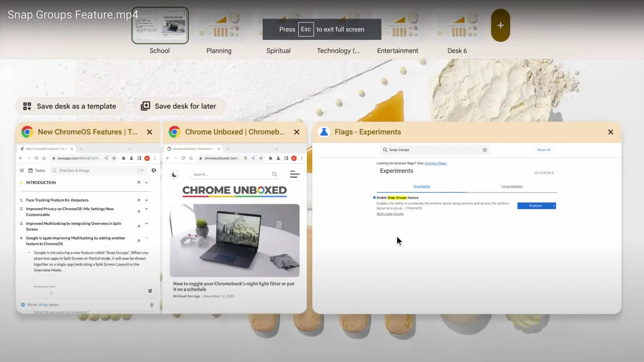The image size is (644, 362).
Task: Click Reset all in Flags window
Action: tap(543, 150)
